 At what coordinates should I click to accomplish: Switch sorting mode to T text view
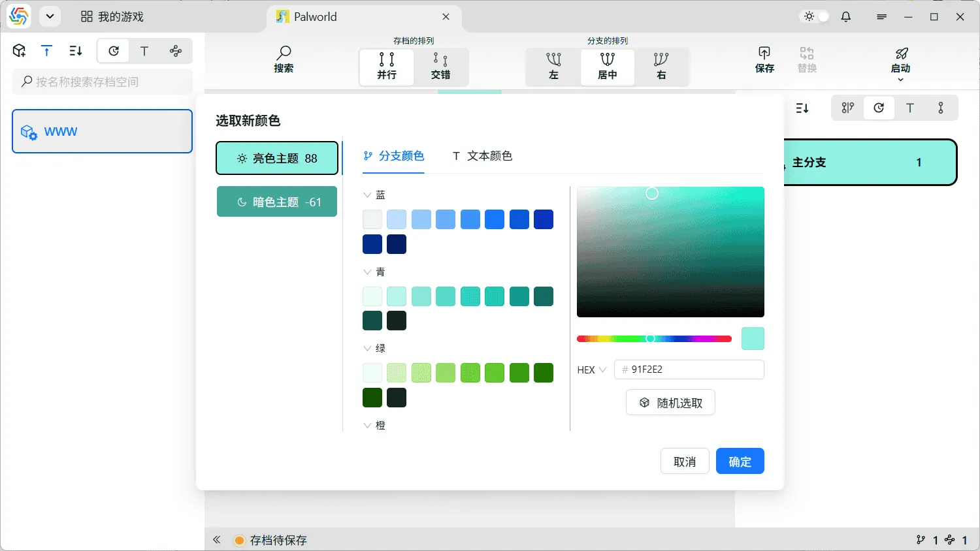(144, 50)
